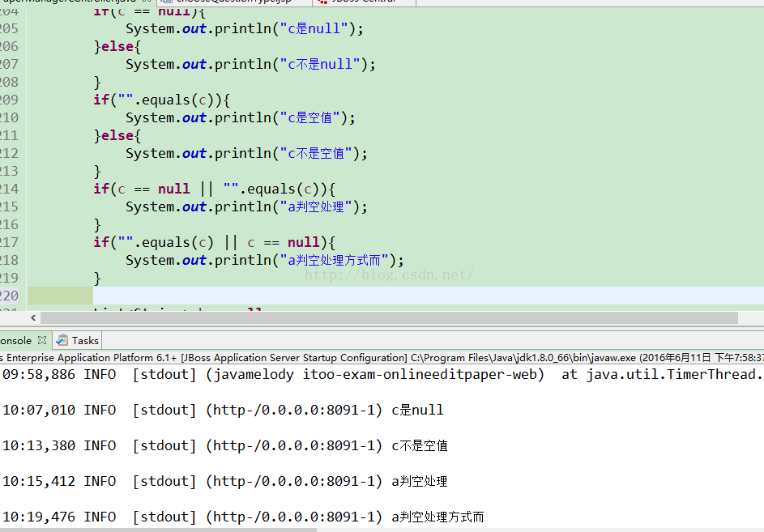This screenshot has height=532, width=764.
Task: Open the Tasks view tab
Action: pos(78,341)
